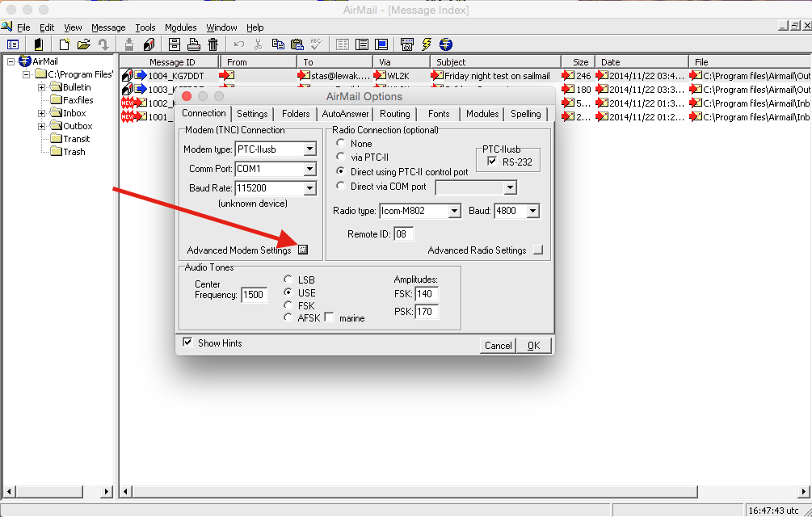Select the None radio connection option
The width and height of the screenshot is (812, 517).
click(x=341, y=143)
